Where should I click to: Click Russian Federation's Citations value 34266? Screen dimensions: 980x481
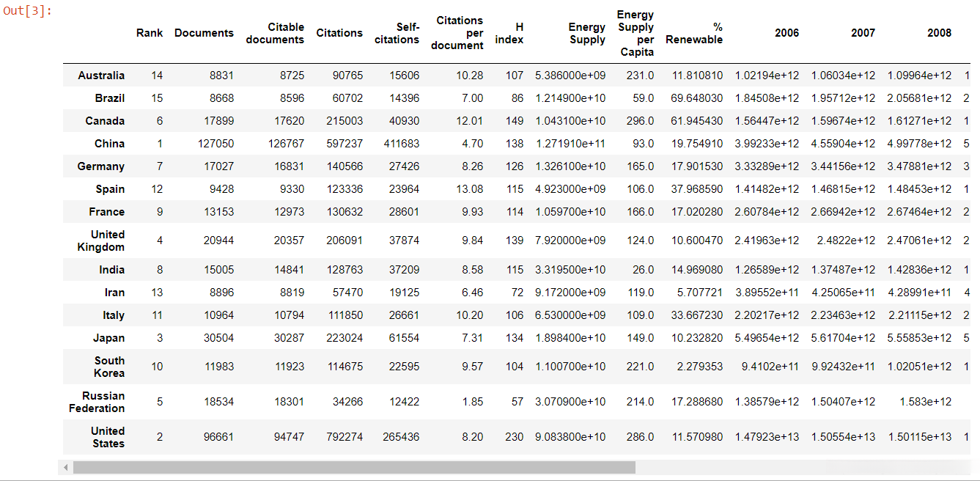(x=347, y=402)
